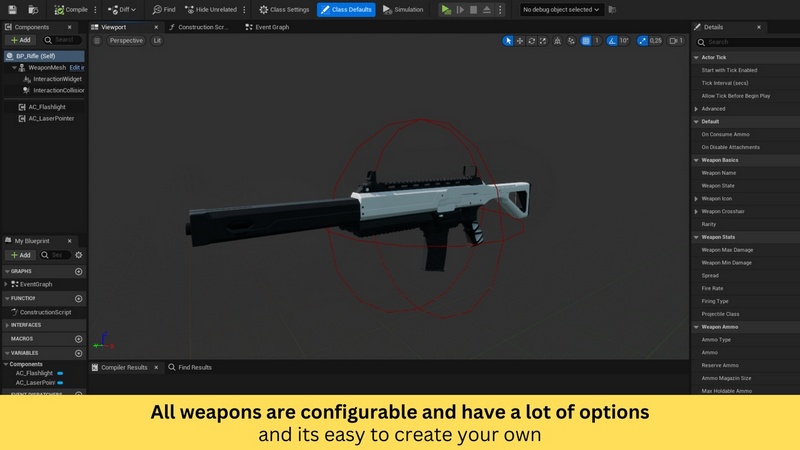Collapse the Weapon Stats category
Screen dimensions: 800x450
[x=696, y=237]
